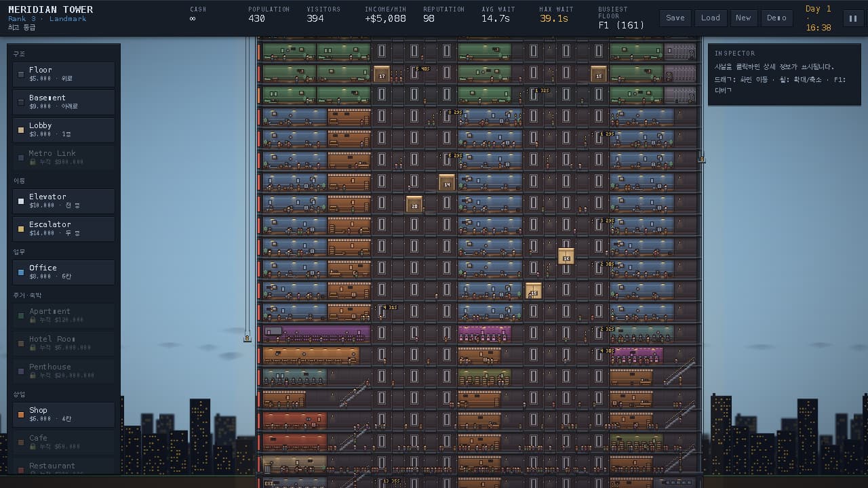This screenshot has width=868, height=488.
Task: Click the locked Cafe item
Action: click(x=64, y=442)
